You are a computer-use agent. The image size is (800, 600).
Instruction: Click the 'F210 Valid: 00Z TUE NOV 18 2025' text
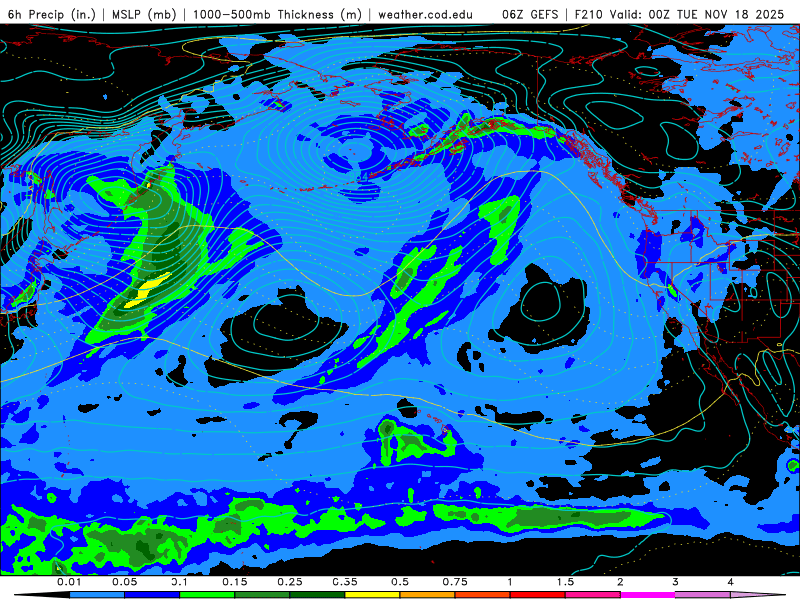click(x=679, y=14)
